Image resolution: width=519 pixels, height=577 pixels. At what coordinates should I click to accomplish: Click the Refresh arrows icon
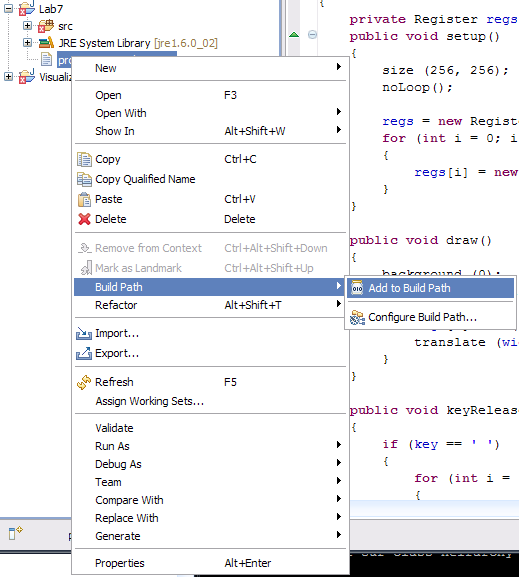coord(84,382)
